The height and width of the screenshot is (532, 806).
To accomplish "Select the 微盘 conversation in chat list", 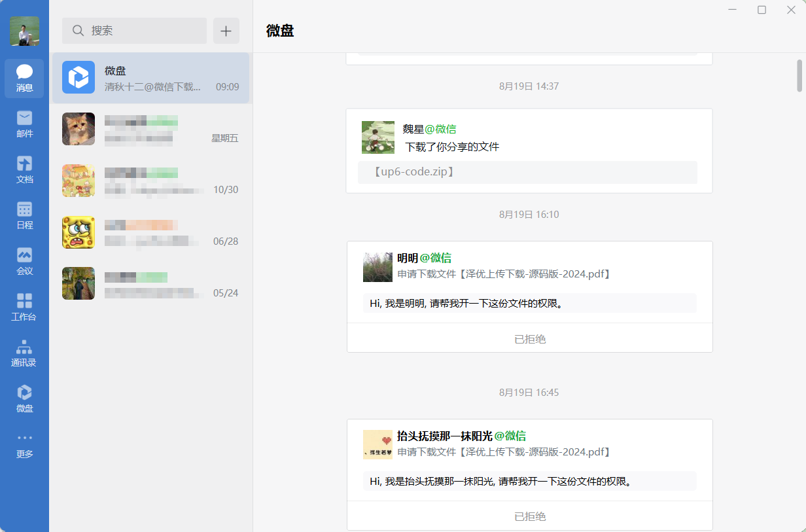I will [x=150, y=78].
